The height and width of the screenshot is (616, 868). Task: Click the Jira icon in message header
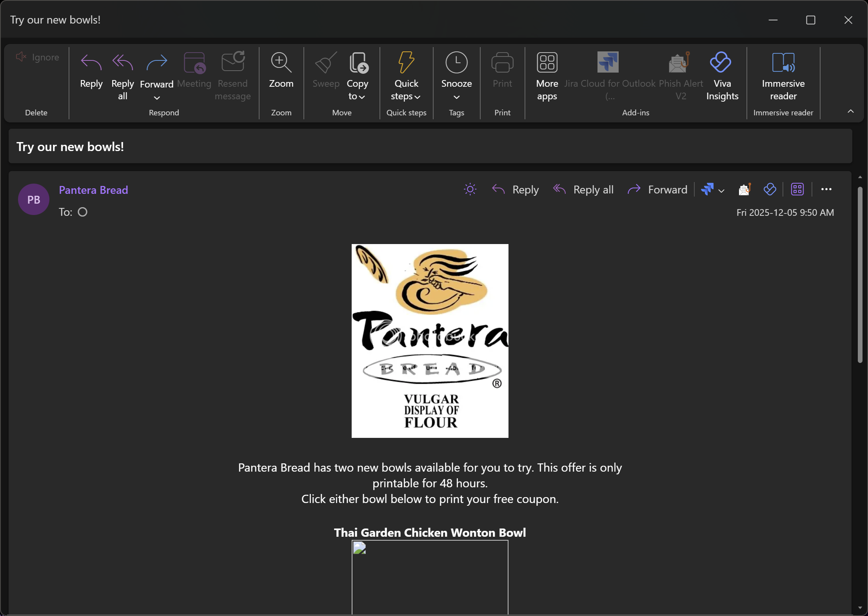point(707,190)
